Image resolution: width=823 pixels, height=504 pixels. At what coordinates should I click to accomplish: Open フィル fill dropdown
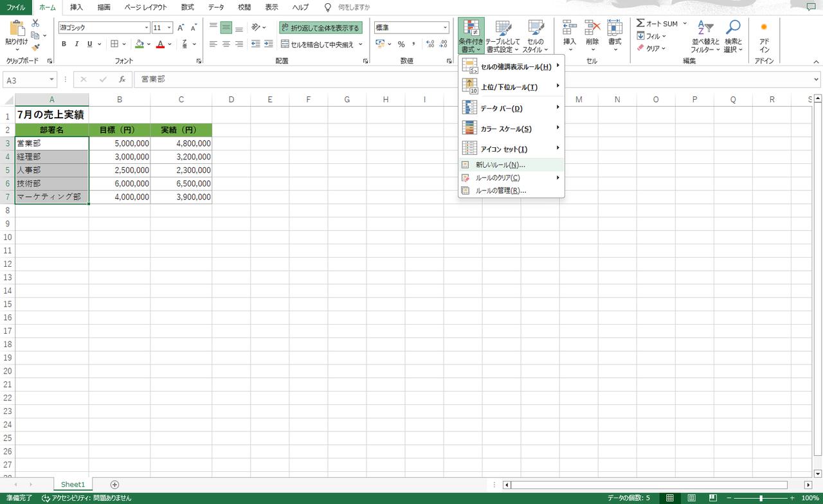[652, 36]
